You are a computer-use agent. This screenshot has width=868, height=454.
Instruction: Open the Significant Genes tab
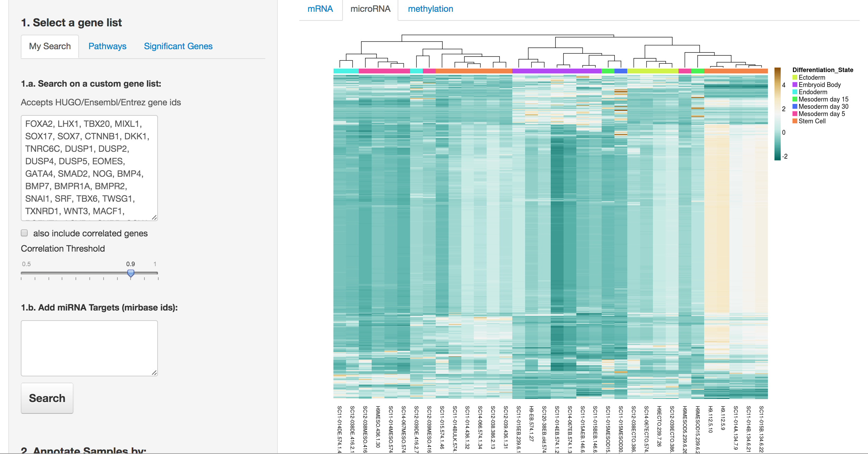pos(178,46)
